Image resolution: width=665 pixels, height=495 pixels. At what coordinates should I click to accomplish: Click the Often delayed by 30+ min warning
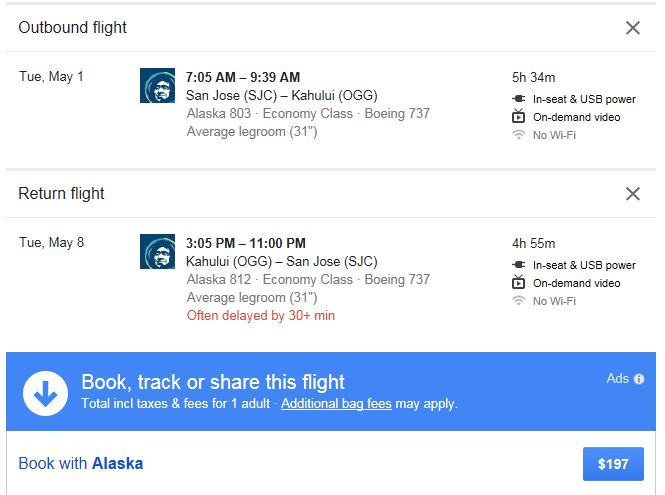261,315
